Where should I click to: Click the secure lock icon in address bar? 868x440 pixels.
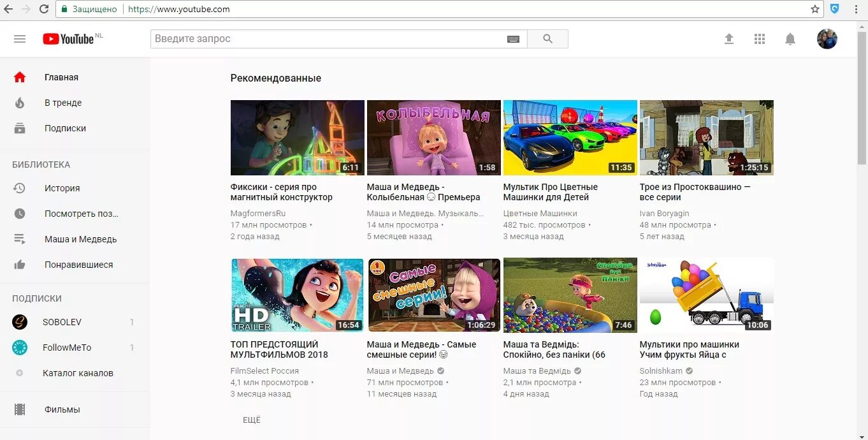click(x=64, y=9)
